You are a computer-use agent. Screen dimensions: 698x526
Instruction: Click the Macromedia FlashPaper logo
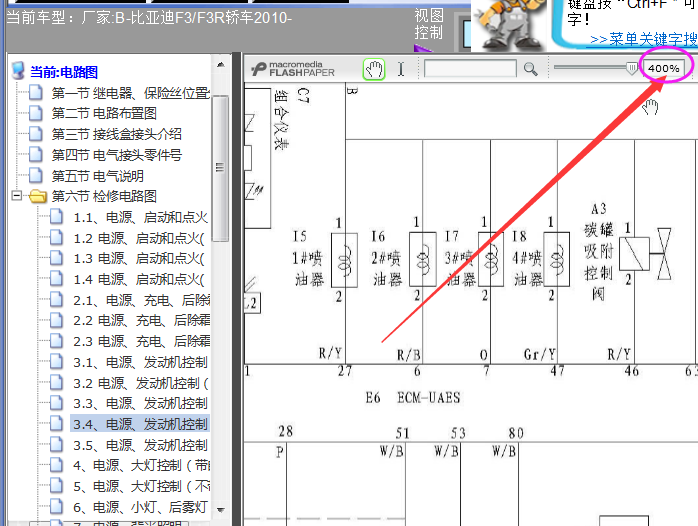coord(292,69)
